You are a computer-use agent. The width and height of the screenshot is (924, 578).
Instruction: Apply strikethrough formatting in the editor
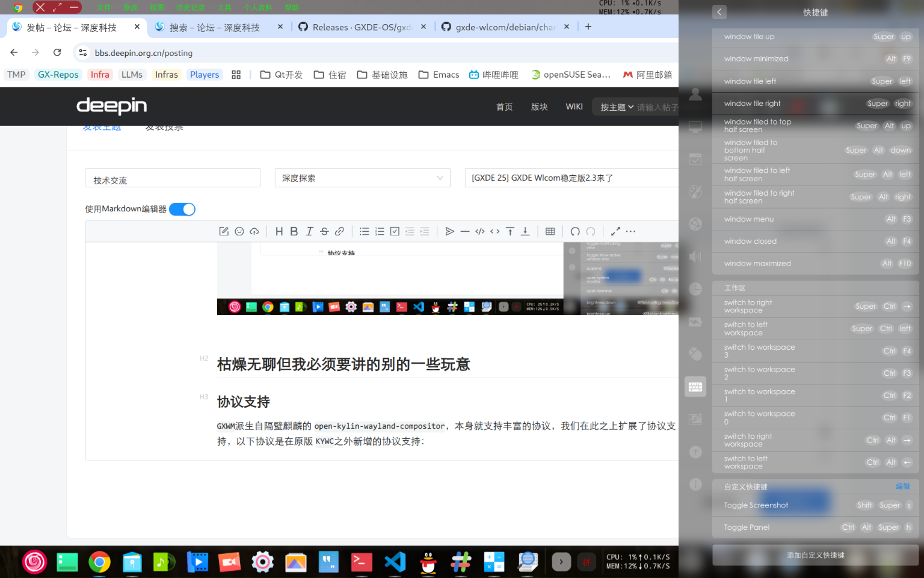click(324, 231)
